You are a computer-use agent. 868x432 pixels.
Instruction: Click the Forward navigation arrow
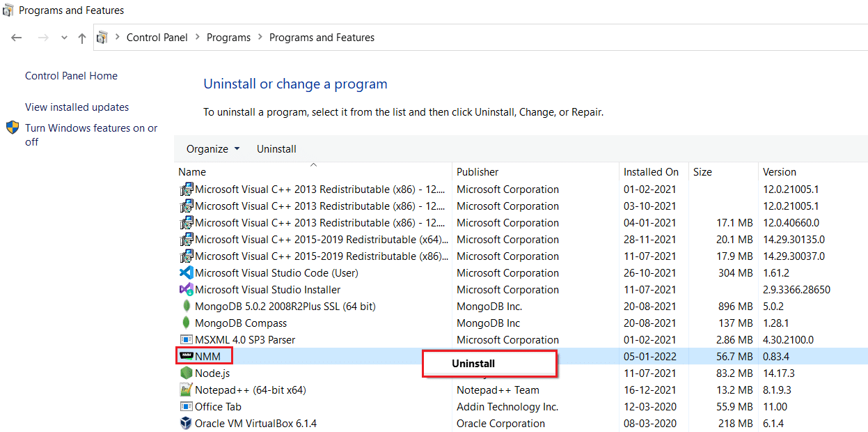(43, 38)
